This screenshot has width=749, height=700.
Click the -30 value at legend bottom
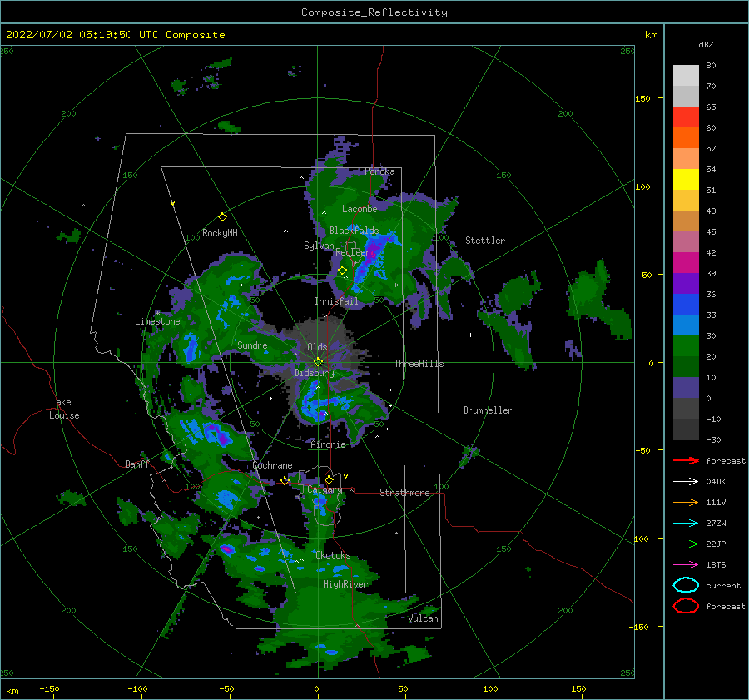[x=714, y=439]
